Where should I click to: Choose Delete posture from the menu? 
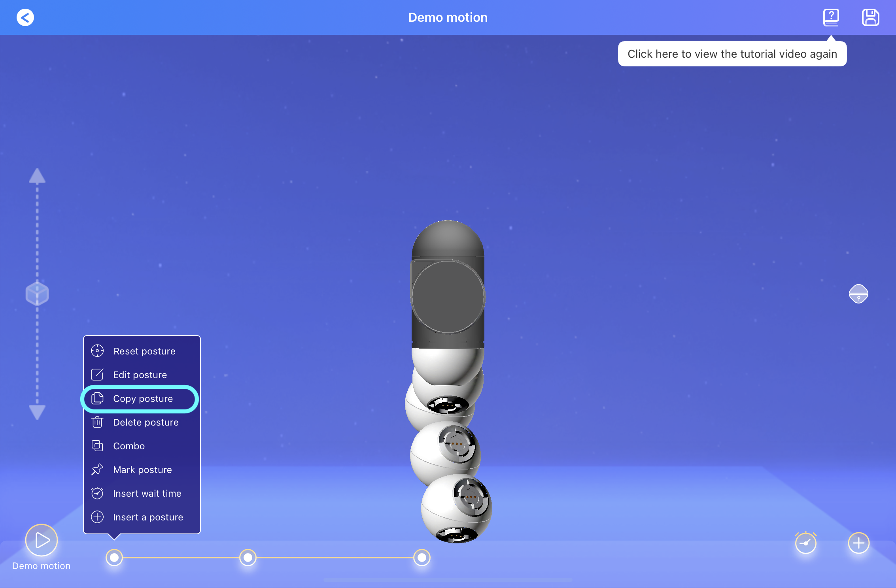(x=146, y=422)
